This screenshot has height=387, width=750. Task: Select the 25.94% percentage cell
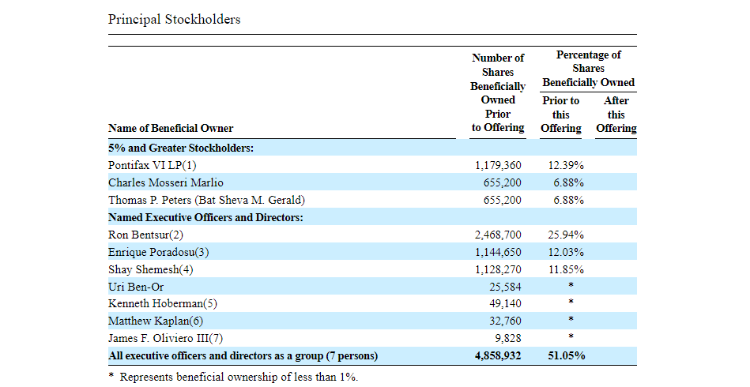(x=566, y=235)
